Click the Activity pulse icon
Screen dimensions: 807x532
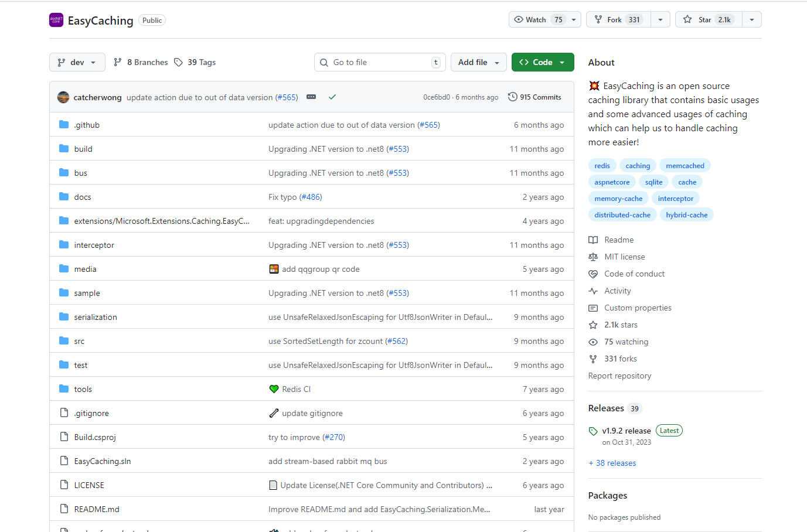pyautogui.click(x=593, y=291)
